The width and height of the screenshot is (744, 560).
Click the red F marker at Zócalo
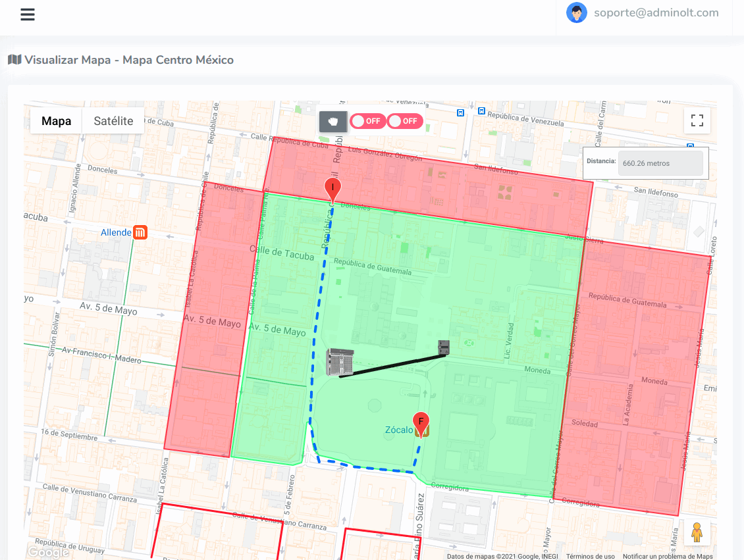click(x=421, y=422)
